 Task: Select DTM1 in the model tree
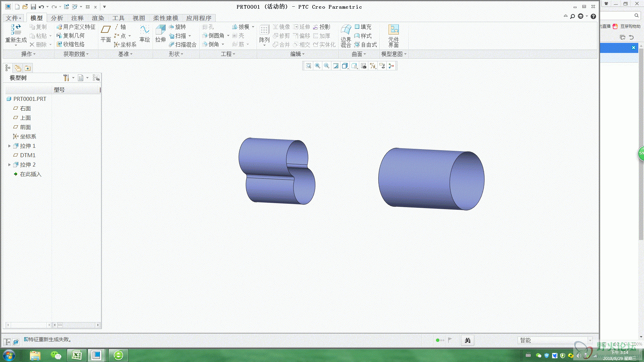tap(24, 155)
